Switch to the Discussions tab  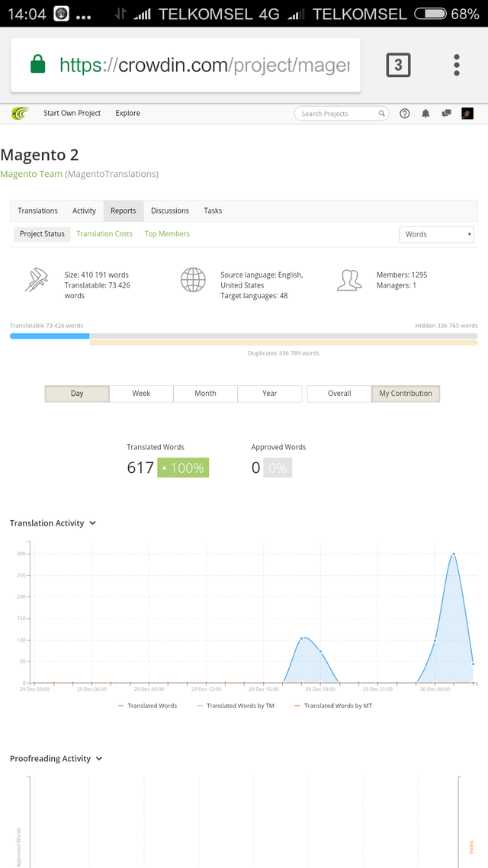tap(170, 211)
